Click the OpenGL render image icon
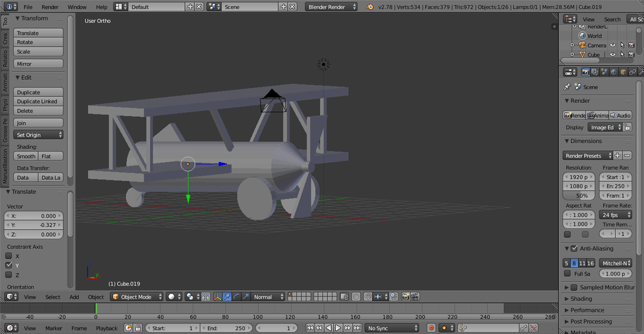Viewport: 644px width, 334px height. (x=405, y=297)
